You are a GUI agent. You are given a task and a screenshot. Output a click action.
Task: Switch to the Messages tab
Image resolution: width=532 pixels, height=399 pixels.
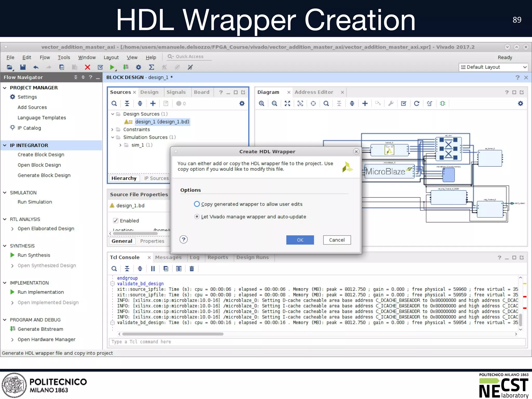click(x=168, y=257)
